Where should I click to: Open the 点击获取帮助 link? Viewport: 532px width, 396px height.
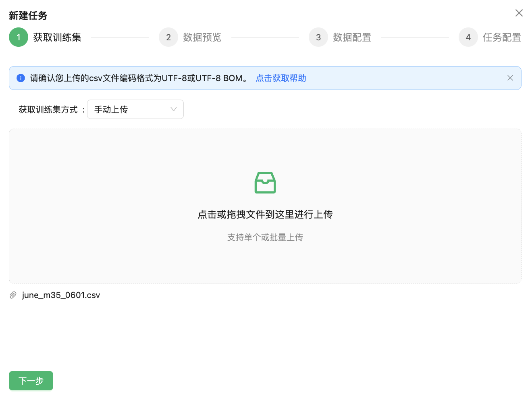click(x=281, y=78)
